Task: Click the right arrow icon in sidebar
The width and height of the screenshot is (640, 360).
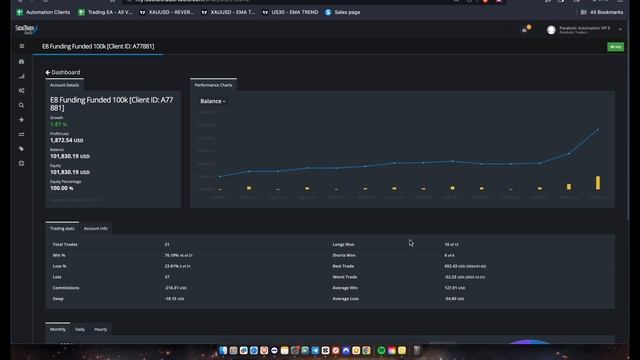Action: click(x=22, y=120)
